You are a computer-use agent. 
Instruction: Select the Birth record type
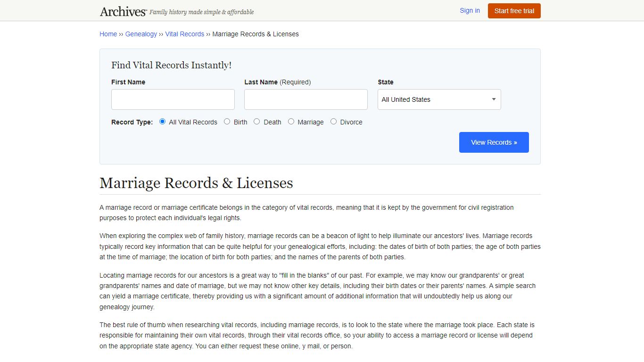(227, 122)
